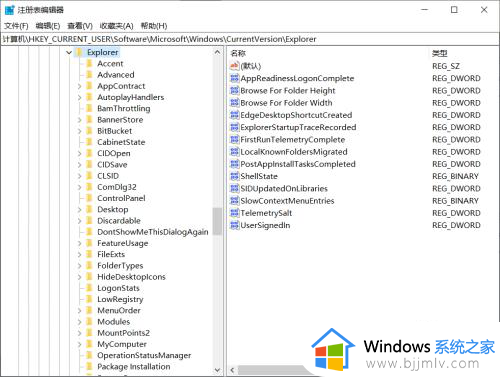Click the ControlPanel folder icon
The height and width of the screenshot is (377, 500).
pos(89,198)
